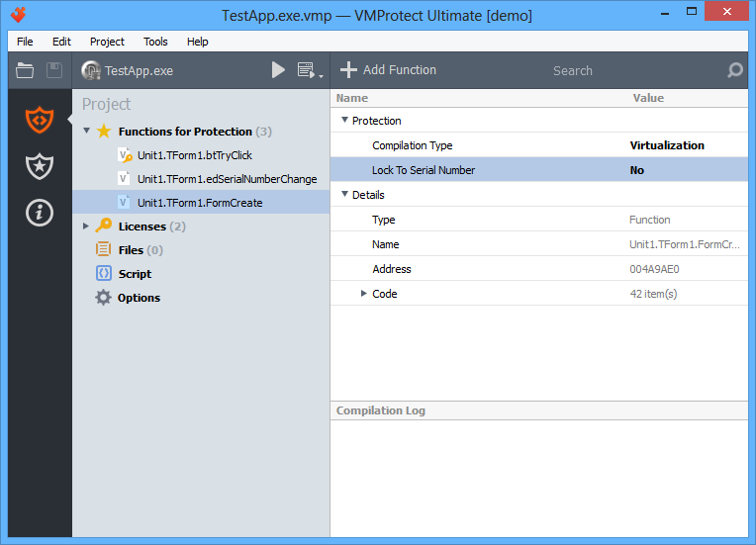This screenshot has width=756, height=545.
Task: Click the VMProtect logo in title bar
Action: 19,15
